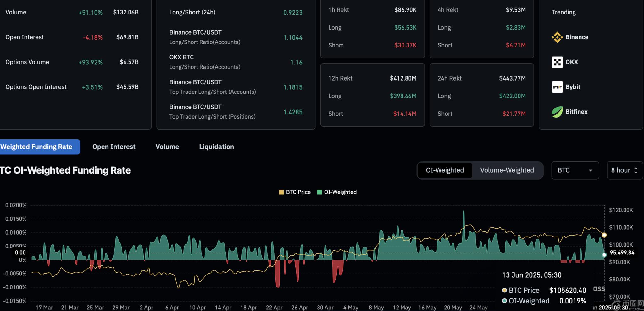Image resolution: width=644 pixels, height=311 pixels.
Task: Switch to Volume-Weighted funding rate
Action: 507,170
